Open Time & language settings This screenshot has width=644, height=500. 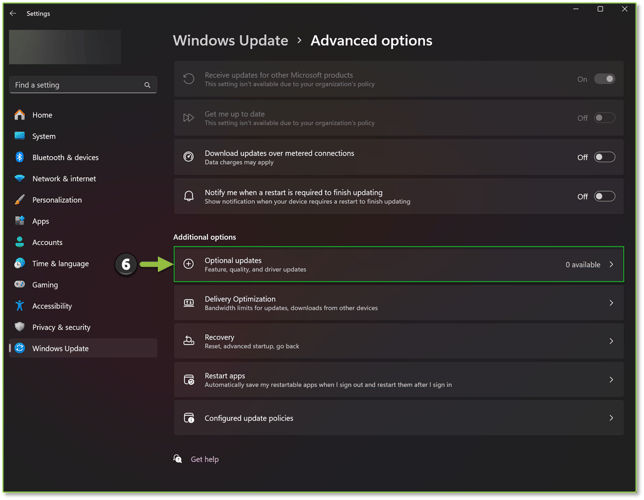coord(83,263)
